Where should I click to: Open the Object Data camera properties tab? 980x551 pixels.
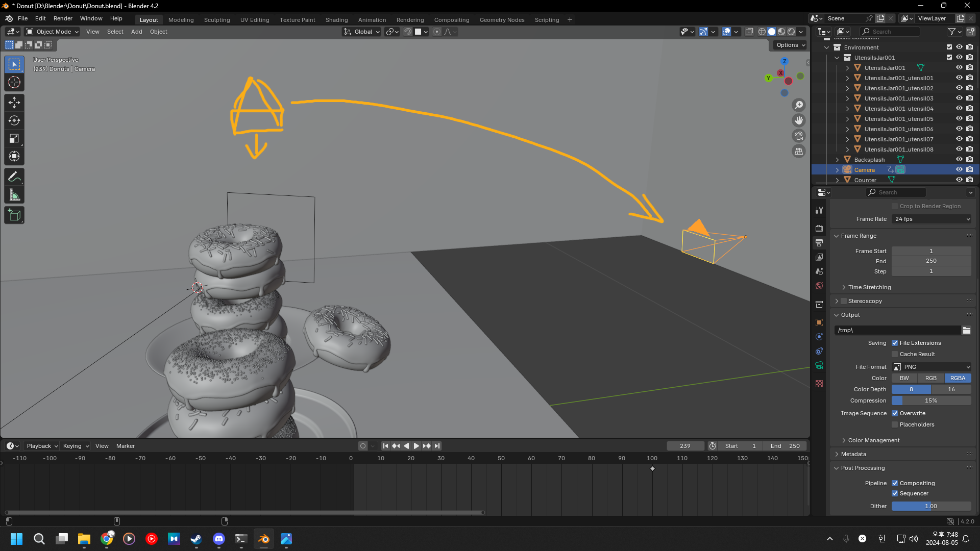point(819,365)
